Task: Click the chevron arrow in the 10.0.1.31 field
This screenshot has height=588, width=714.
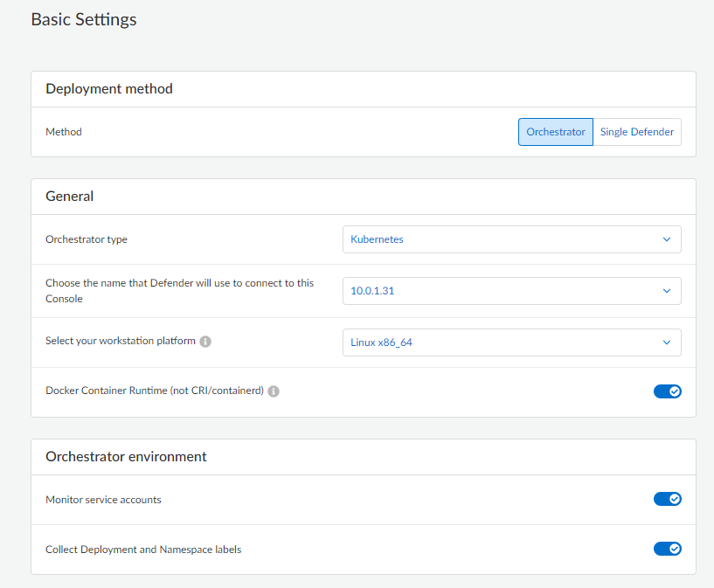Action: (667, 291)
